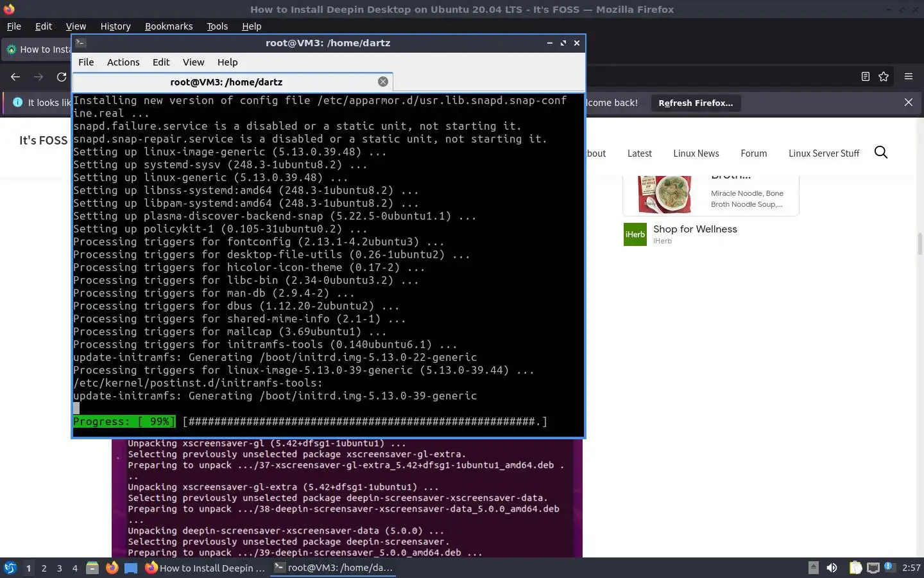
Task: Select the 'How to Insta' Firefox tab
Action: tap(37, 49)
